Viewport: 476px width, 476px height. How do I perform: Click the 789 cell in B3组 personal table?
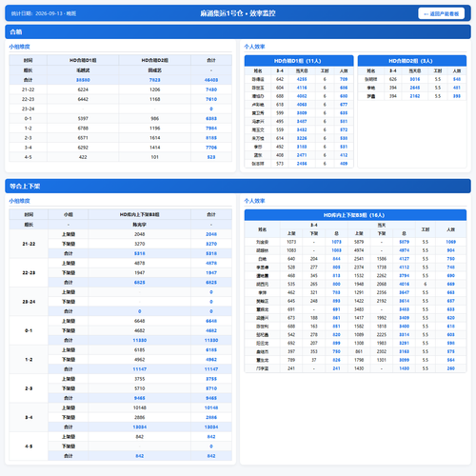[x=291, y=360]
